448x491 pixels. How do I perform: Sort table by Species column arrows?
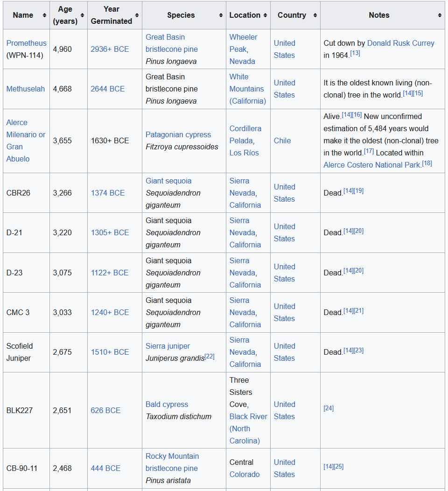[221, 15]
